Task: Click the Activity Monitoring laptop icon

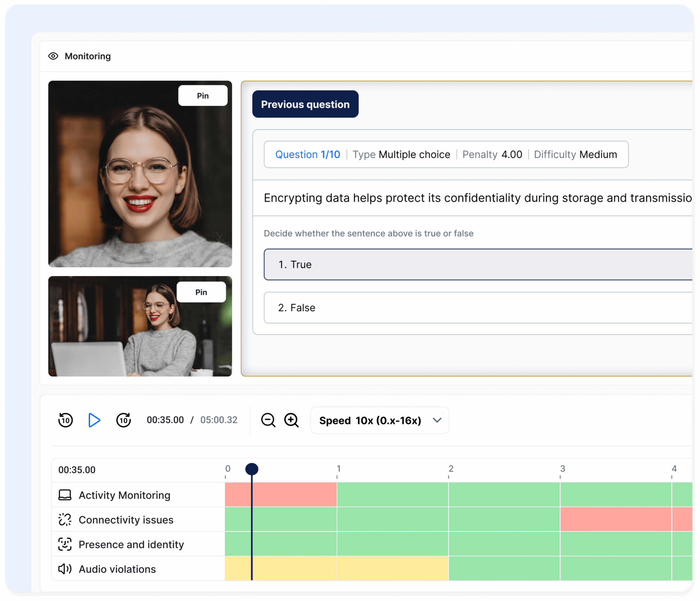Action: coord(65,495)
